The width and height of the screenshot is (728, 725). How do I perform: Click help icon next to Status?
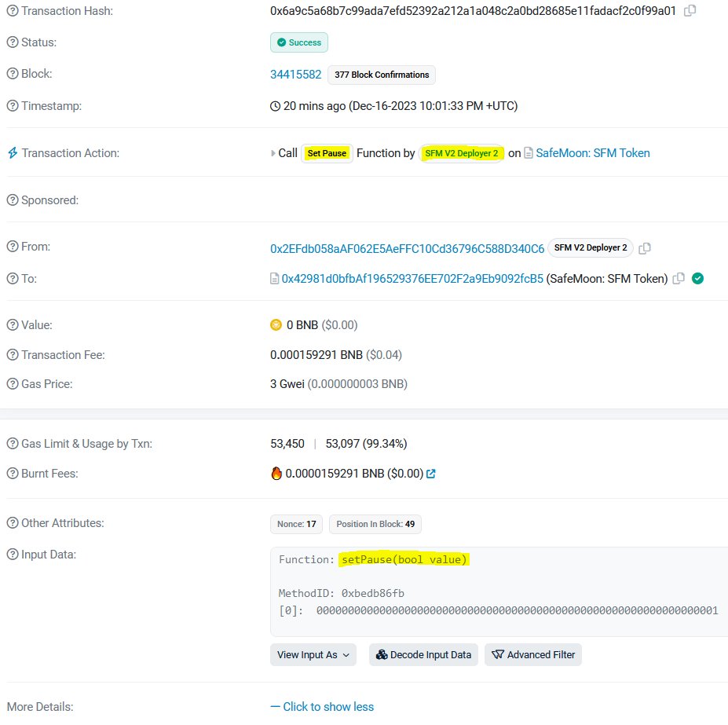click(13, 42)
